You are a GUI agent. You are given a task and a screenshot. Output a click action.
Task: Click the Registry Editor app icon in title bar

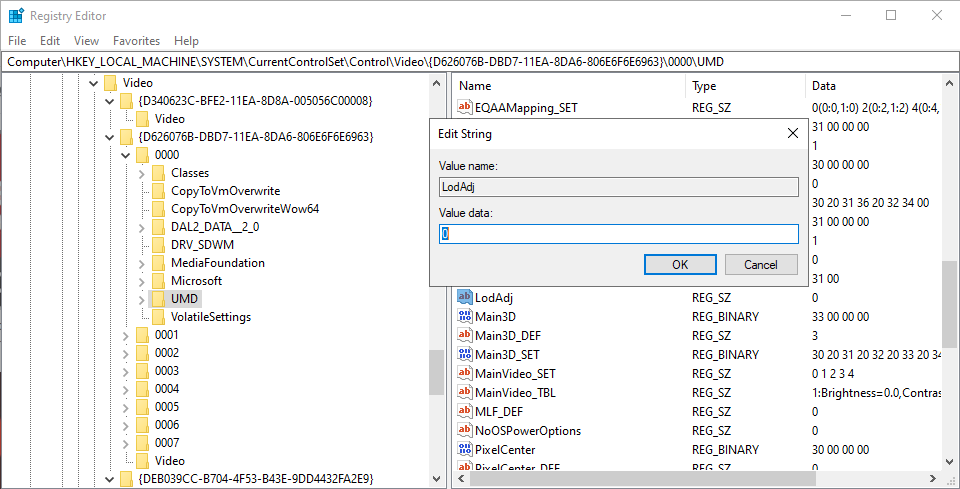tap(16, 15)
